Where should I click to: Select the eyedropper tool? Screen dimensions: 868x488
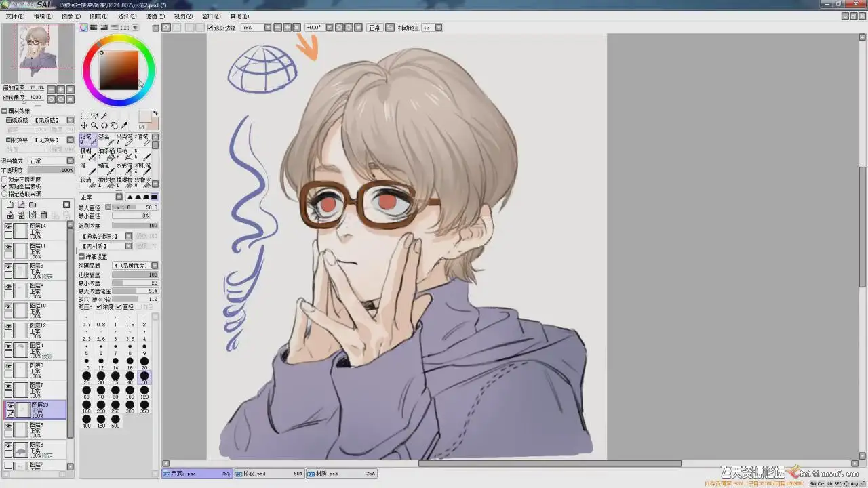[124, 125]
